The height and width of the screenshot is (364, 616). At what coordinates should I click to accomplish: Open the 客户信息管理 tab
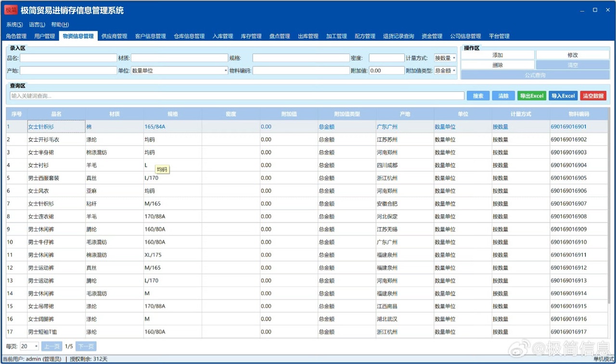151,36
